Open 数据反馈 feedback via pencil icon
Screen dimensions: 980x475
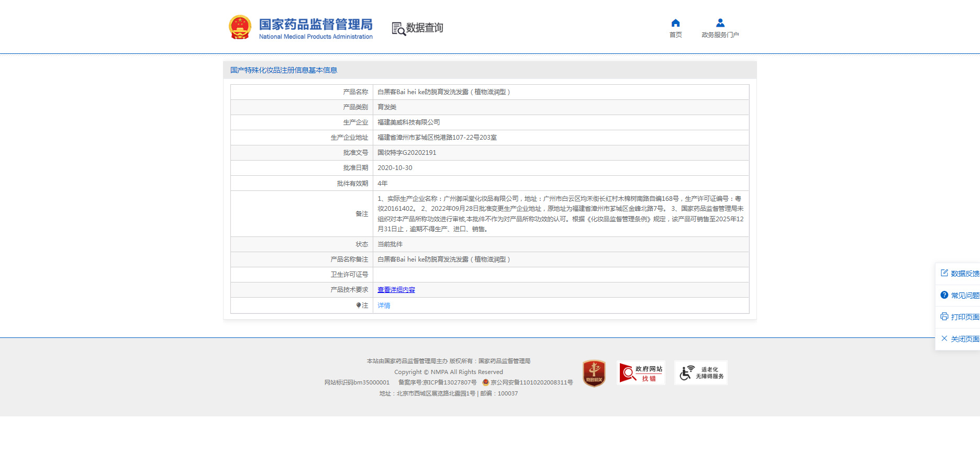click(x=944, y=273)
